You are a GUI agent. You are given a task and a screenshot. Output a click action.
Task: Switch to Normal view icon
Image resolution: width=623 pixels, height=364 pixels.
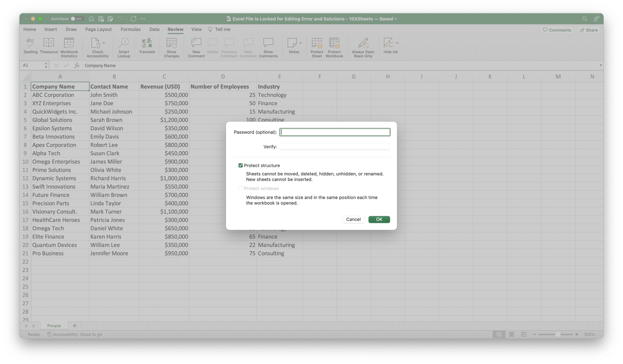[499, 334]
